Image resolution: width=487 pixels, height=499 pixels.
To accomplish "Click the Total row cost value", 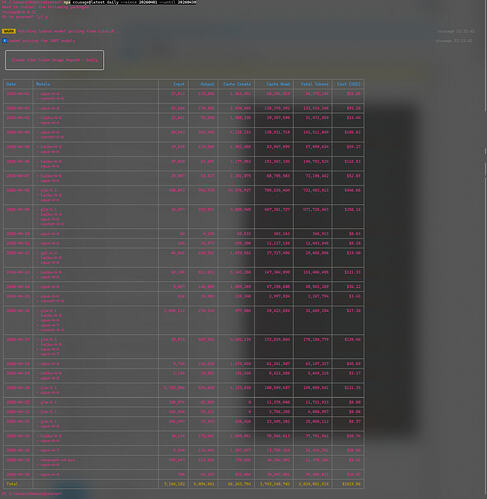I will pyautogui.click(x=351, y=484).
